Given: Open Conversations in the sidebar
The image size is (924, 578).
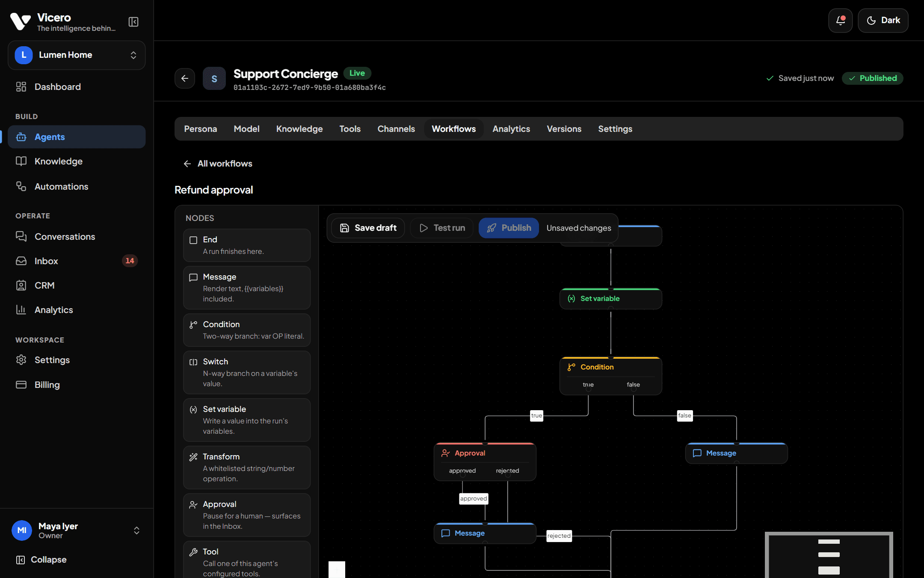Looking at the screenshot, I should [77, 237].
